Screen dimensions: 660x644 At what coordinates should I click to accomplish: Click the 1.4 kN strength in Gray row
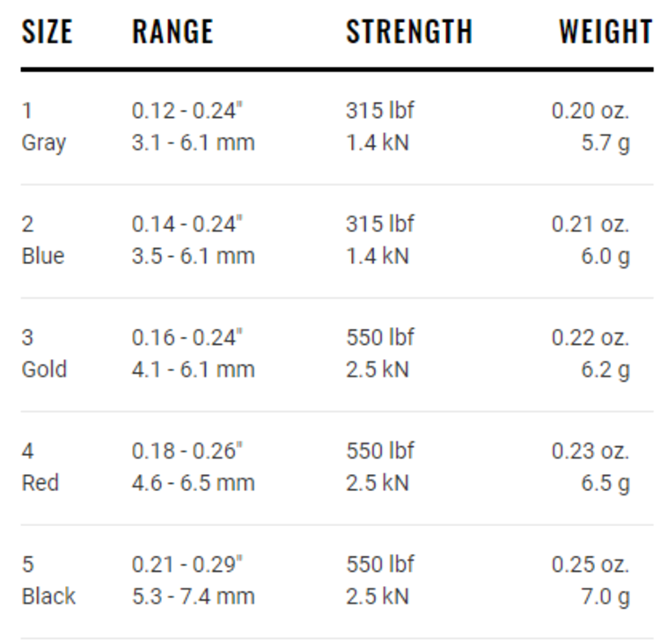pos(377,143)
